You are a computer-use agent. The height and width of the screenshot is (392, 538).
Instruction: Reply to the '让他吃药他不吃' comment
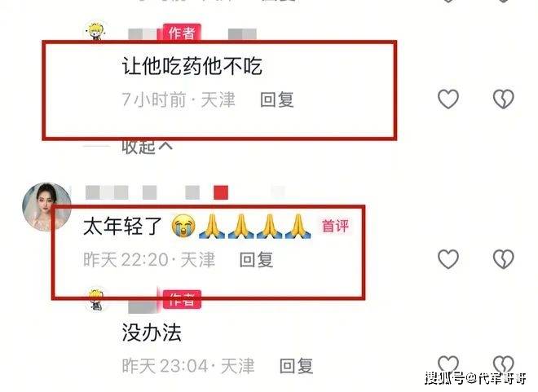tap(277, 99)
